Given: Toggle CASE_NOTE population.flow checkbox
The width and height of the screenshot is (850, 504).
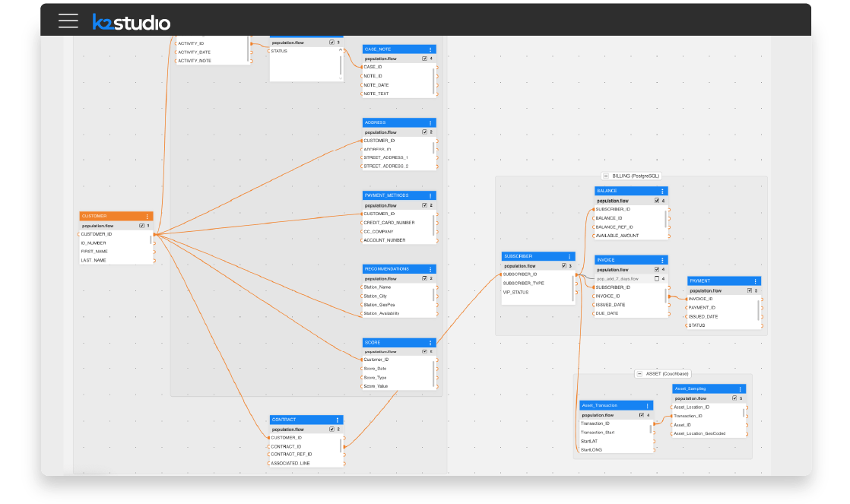Looking at the screenshot, I should tap(424, 59).
